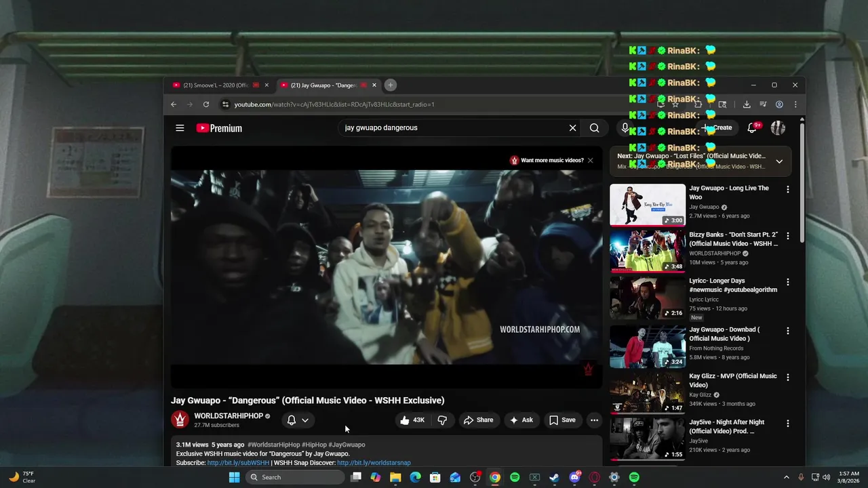Open Opera GX from the taskbar
Image resolution: width=868 pixels, height=488 pixels.
click(x=594, y=477)
